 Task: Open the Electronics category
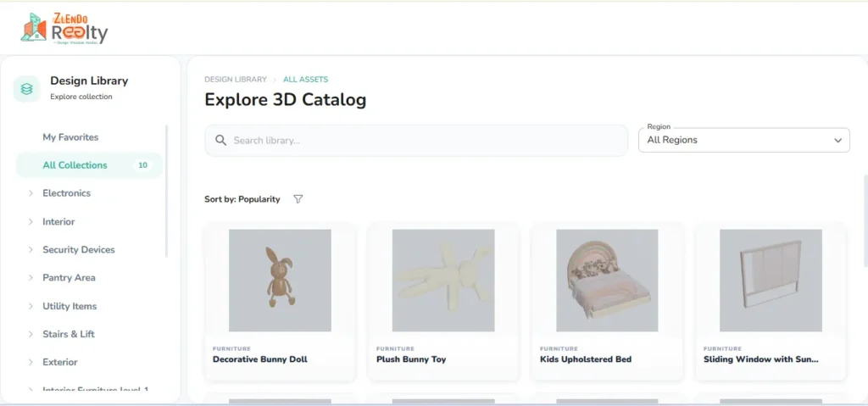pos(66,193)
